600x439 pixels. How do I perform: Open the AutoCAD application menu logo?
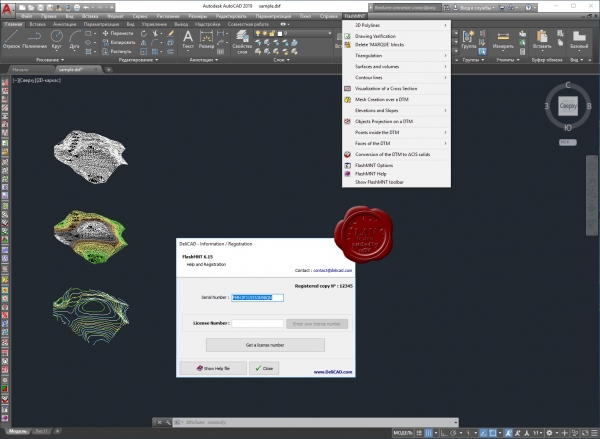point(7,8)
